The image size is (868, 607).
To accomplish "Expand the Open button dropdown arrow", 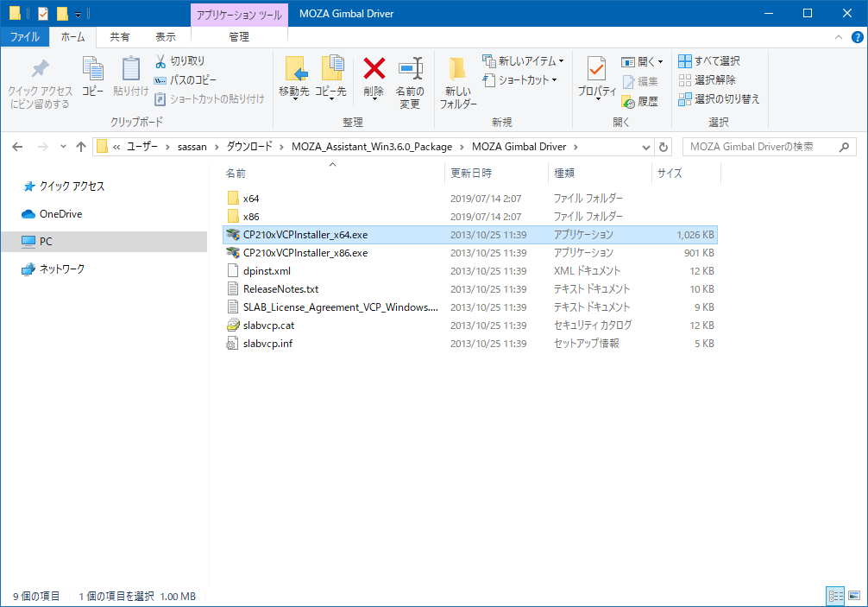I will coord(660,61).
